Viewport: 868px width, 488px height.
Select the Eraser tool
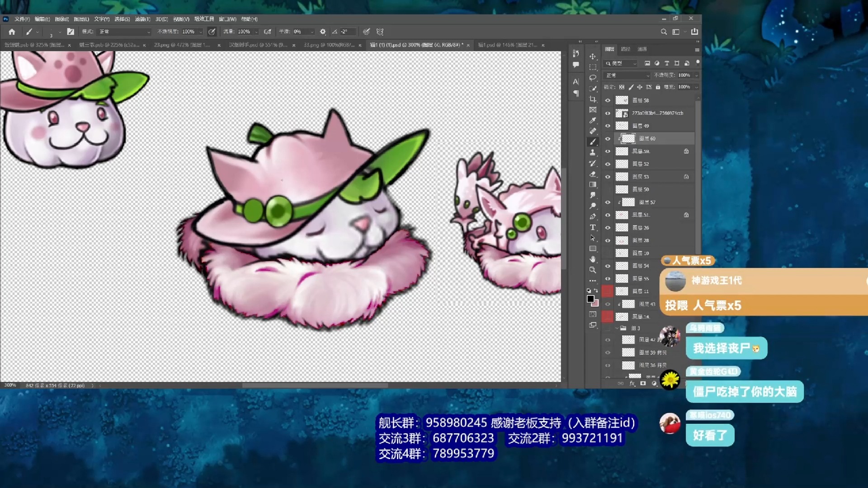[593, 174]
